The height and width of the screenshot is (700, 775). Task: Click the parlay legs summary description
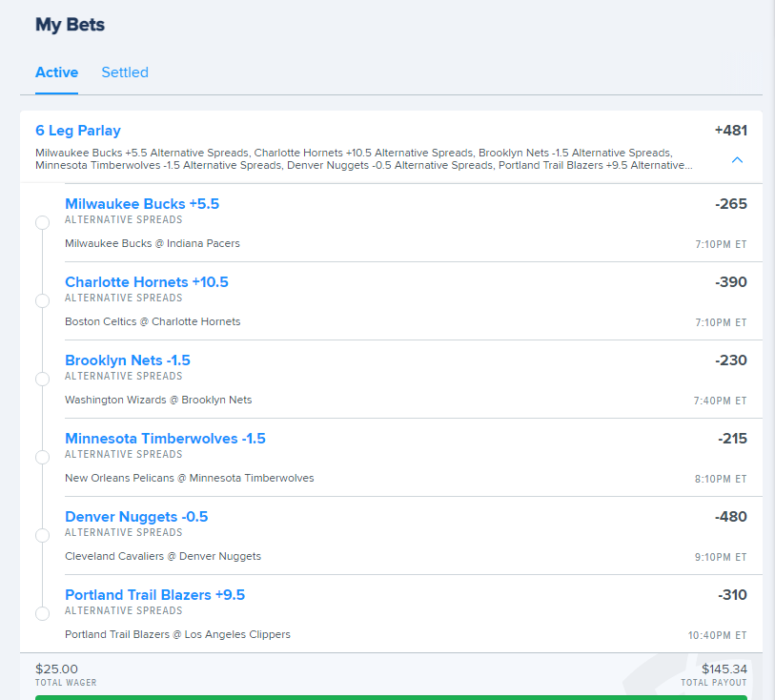click(364, 158)
